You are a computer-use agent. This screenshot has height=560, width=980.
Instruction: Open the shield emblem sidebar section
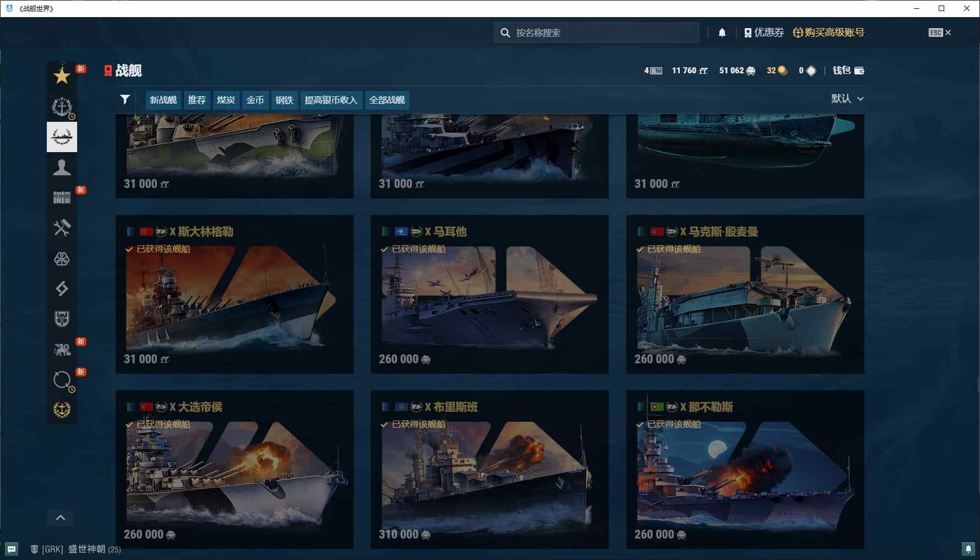pyautogui.click(x=62, y=319)
